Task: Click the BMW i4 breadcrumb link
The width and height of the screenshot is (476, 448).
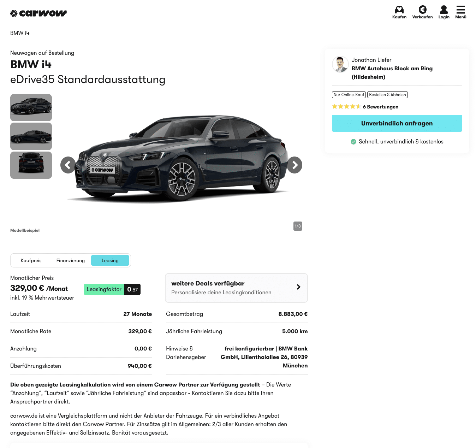Action: (20, 33)
